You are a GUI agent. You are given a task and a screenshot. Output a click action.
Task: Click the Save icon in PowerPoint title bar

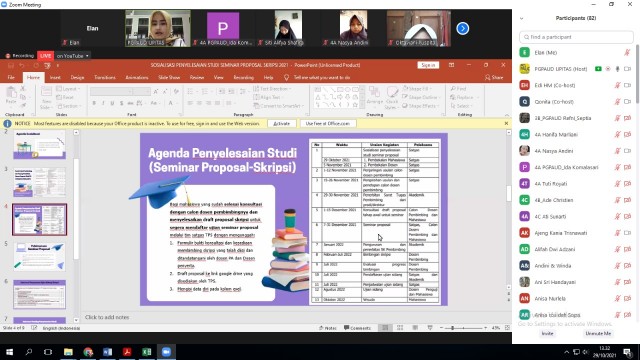pos(11,65)
